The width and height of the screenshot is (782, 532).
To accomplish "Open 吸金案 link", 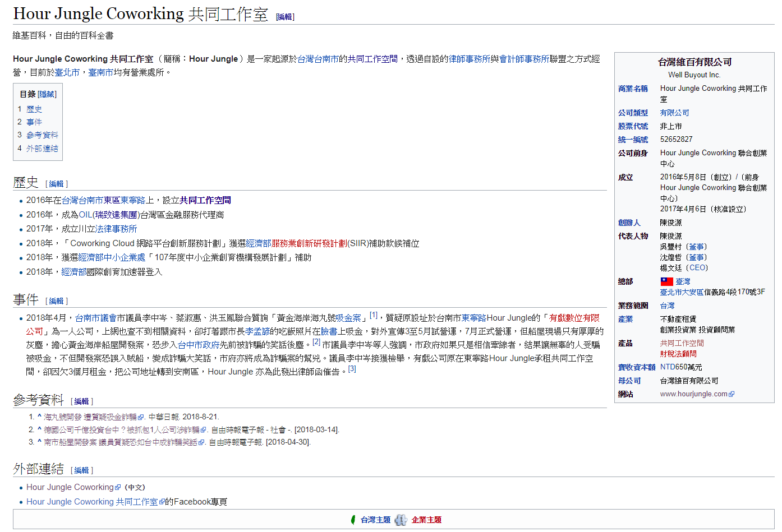I will [348, 318].
